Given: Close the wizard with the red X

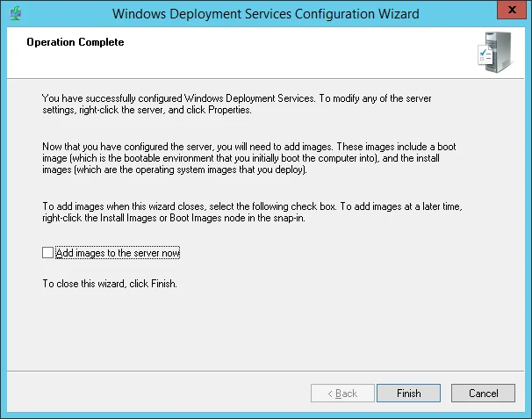Looking at the screenshot, I should click(512, 10).
